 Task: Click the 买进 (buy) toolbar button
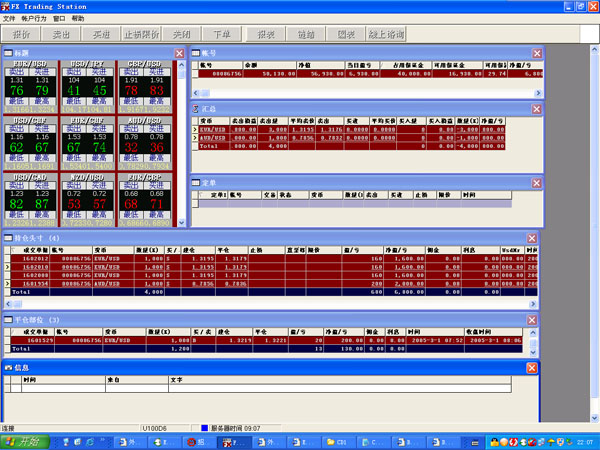point(100,34)
